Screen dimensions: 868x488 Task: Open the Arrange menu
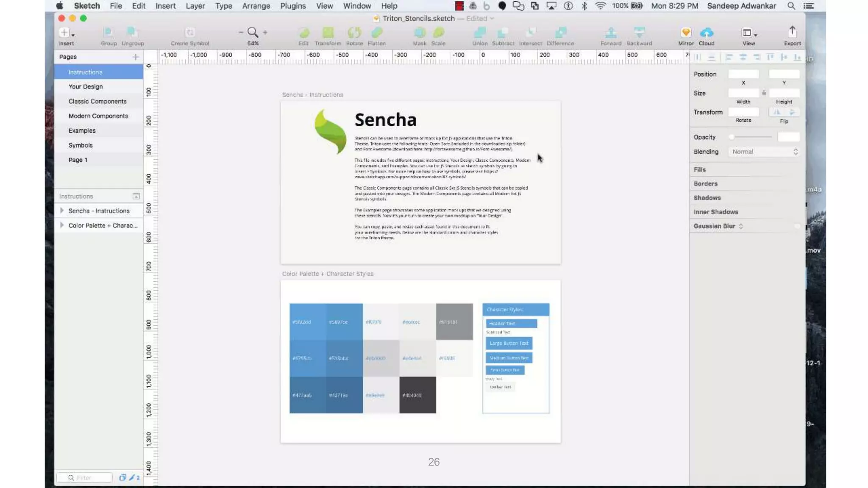click(x=256, y=6)
